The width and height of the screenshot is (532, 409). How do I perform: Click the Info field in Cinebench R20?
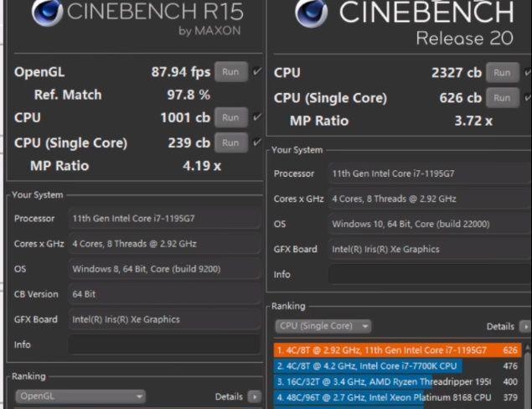tap(430, 274)
